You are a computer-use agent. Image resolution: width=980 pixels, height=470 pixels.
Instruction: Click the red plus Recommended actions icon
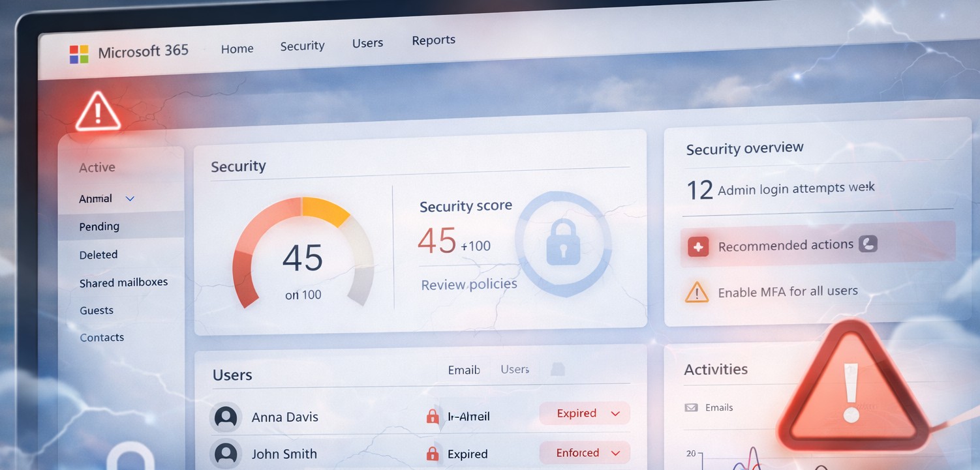click(698, 247)
